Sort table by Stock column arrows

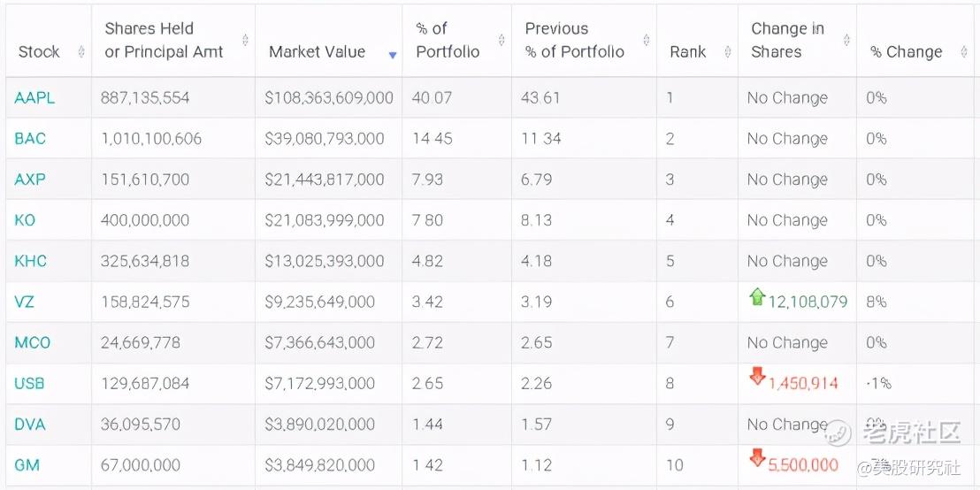coord(81,52)
